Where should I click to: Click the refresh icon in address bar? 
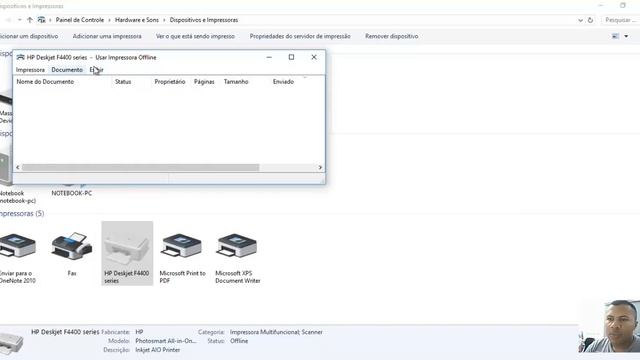pos(590,20)
